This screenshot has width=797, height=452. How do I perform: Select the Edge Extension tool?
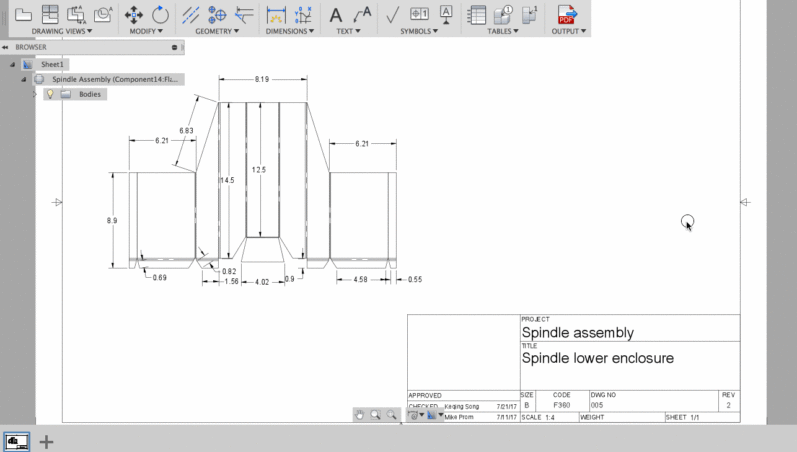pyautogui.click(x=244, y=15)
